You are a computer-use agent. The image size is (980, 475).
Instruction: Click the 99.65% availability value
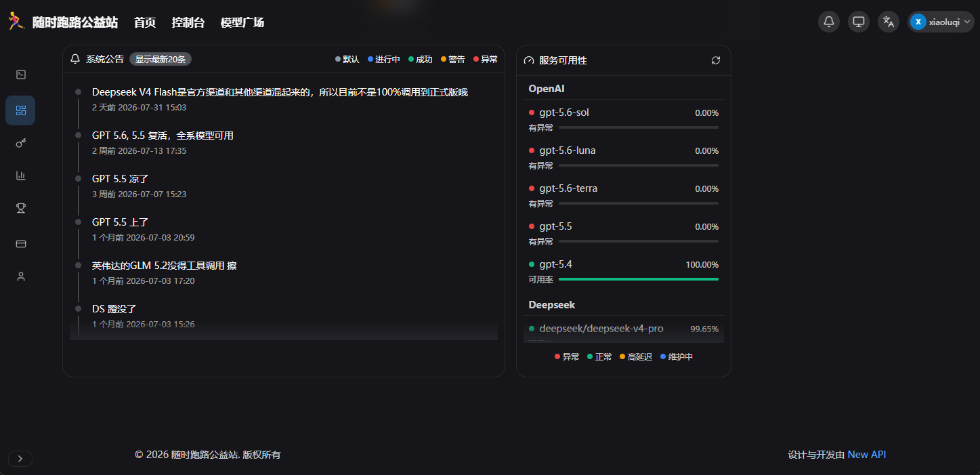704,329
